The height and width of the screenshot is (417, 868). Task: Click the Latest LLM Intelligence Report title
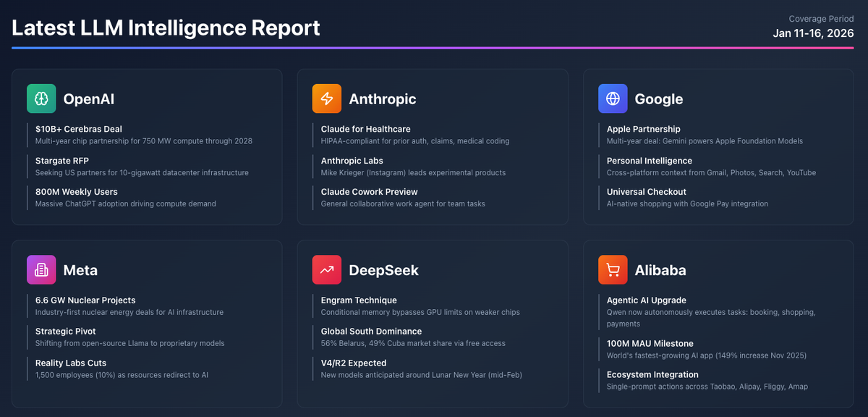coord(166,28)
